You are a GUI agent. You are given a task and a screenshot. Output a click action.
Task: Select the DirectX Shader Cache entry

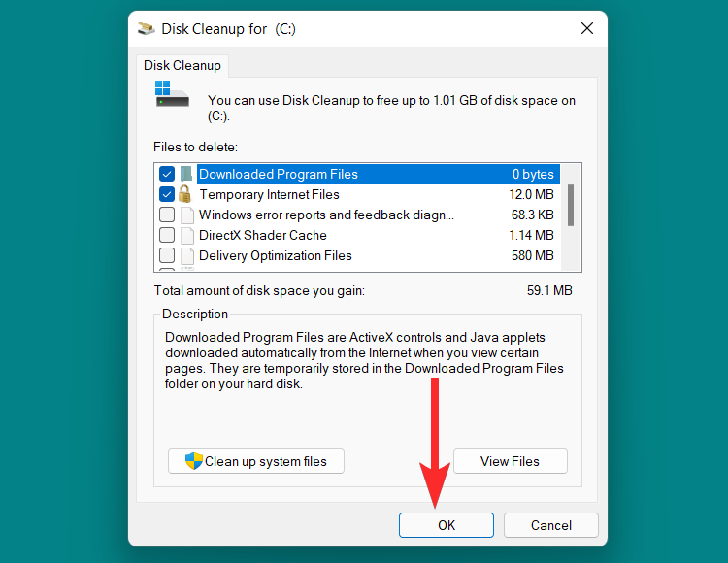[357, 235]
